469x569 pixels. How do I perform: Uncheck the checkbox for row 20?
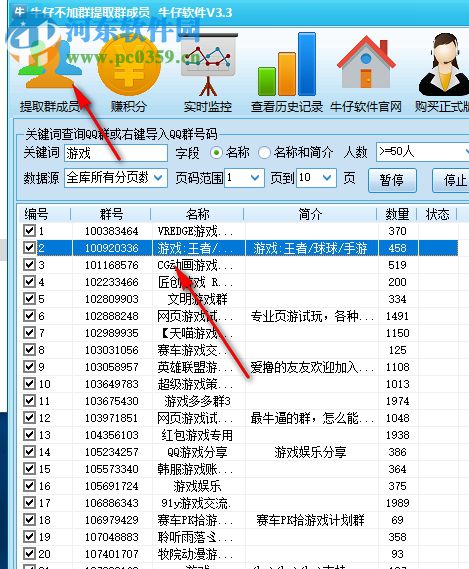pyautogui.click(x=29, y=553)
